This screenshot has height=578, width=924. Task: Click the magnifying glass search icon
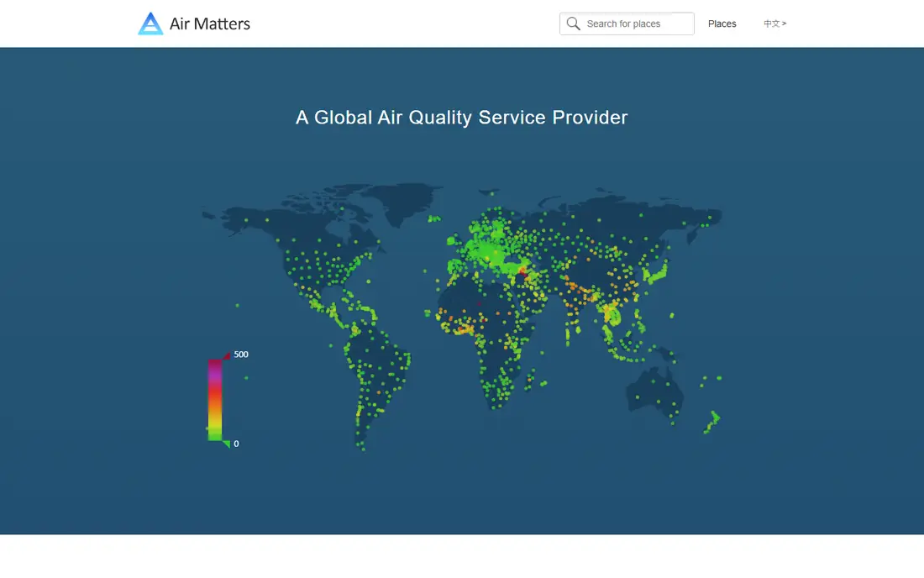pyautogui.click(x=574, y=24)
